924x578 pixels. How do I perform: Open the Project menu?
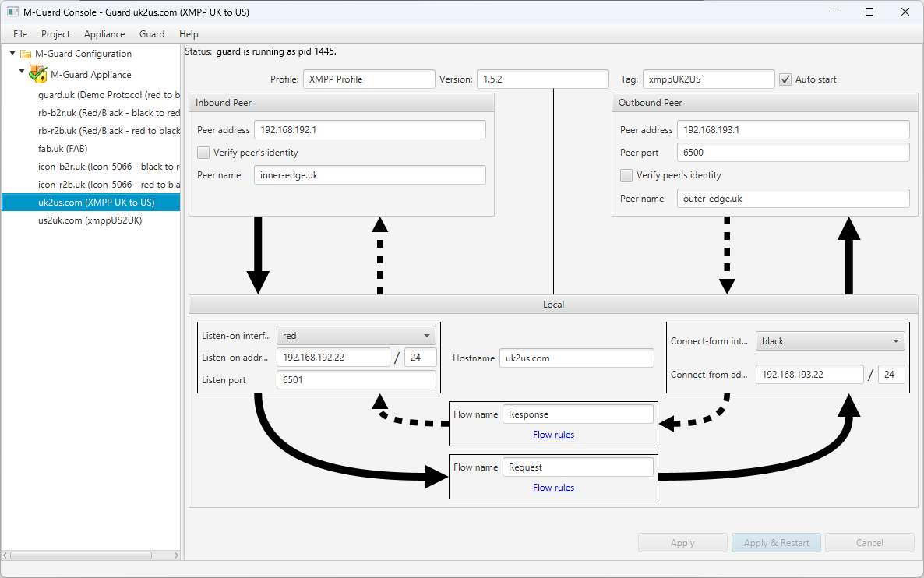tap(55, 34)
